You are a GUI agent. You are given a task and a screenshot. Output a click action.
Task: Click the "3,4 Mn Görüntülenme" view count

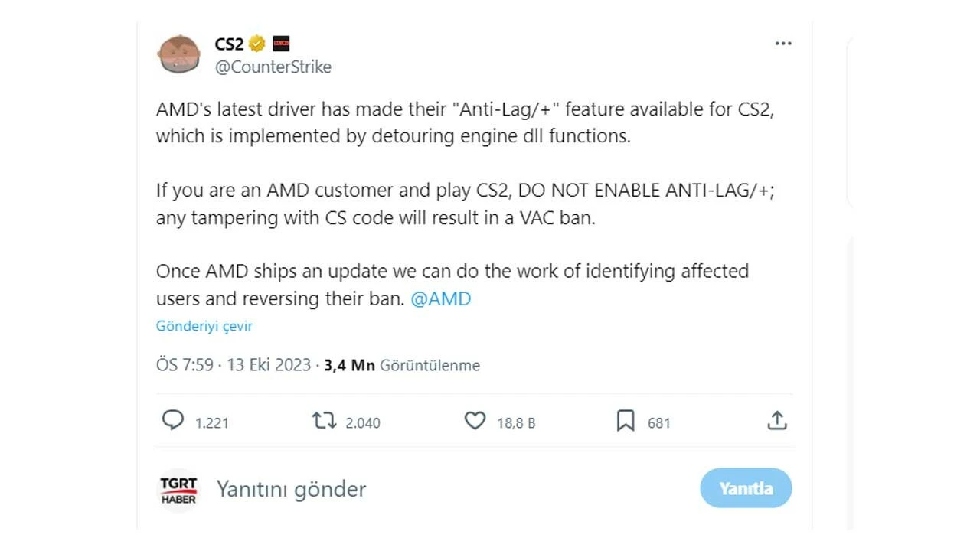point(402,365)
